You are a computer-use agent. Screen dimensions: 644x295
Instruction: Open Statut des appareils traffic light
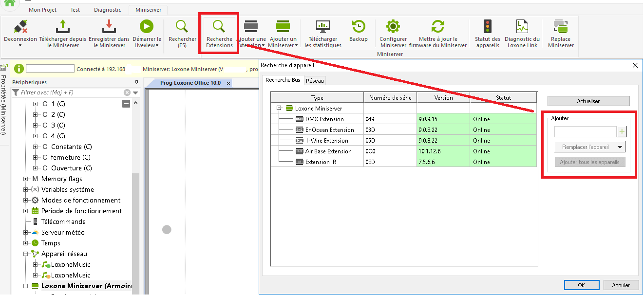pyautogui.click(x=487, y=27)
